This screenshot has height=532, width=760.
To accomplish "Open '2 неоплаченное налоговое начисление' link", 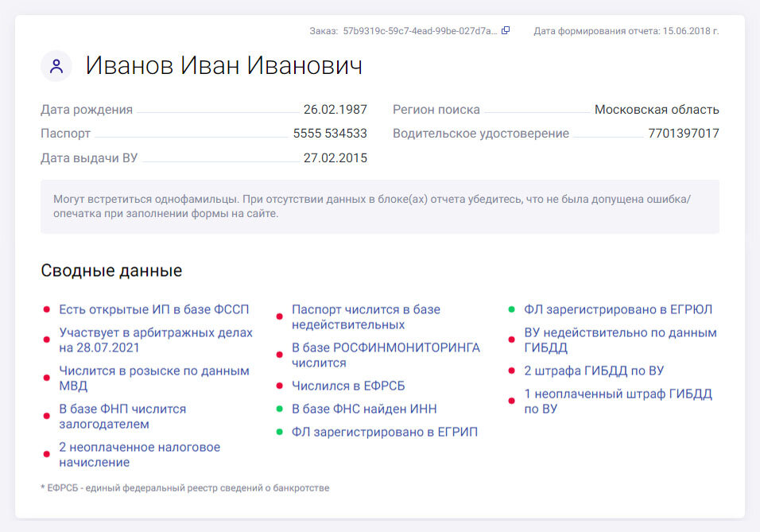I will pos(140,454).
